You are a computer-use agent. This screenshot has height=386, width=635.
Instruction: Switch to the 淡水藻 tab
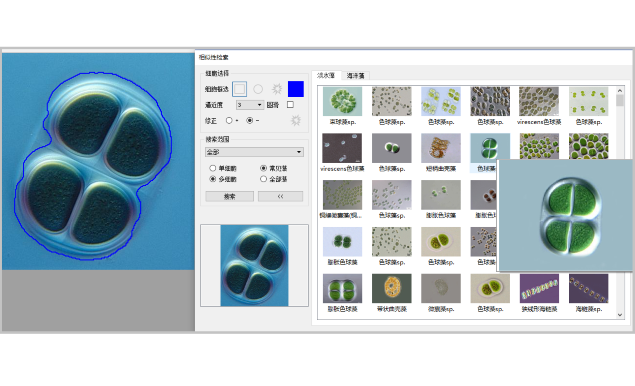pos(326,75)
